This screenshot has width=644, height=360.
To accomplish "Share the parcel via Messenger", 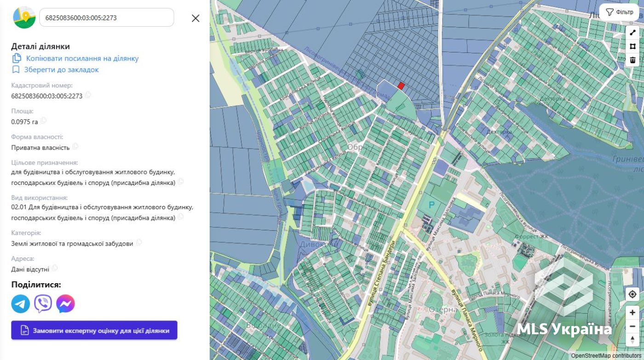I will click(x=65, y=304).
